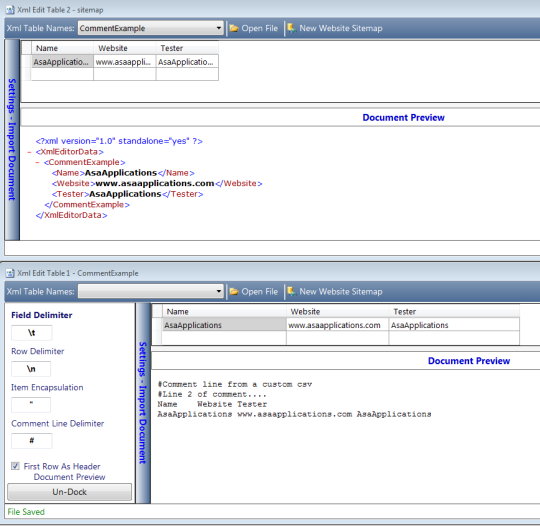Toggle First Row As Header checkbox
Screen dimensions: 540x526
[15, 466]
